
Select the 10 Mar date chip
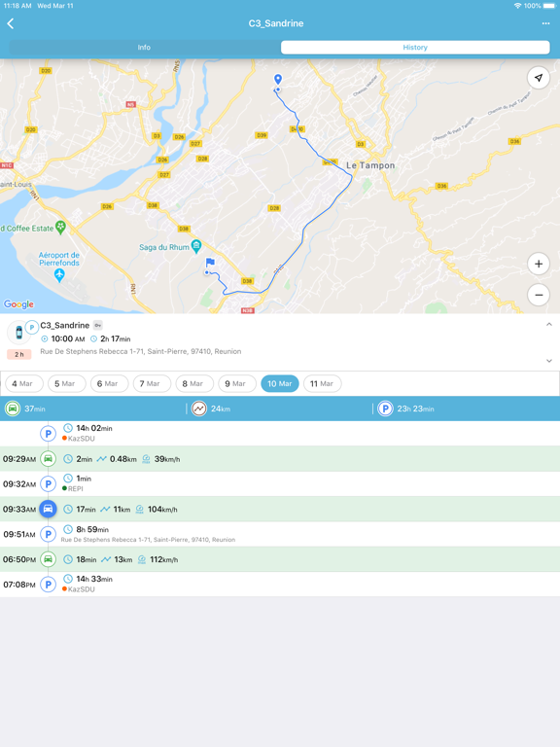point(280,383)
